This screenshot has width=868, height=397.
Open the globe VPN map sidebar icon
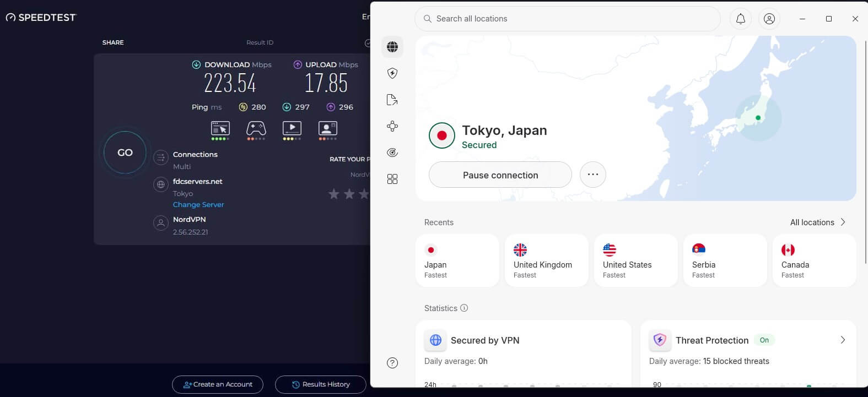coord(392,47)
